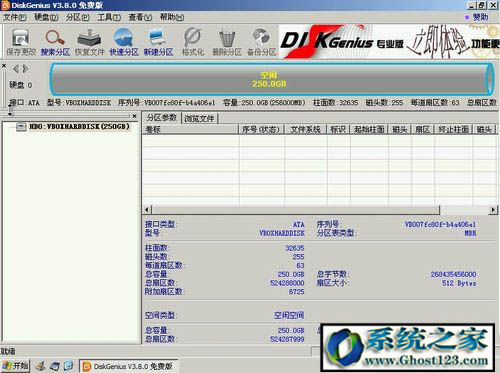Go to previous disk with left arrow
Image resolution: width=500 pixels, height=373 pixels.
coord(16,69)
